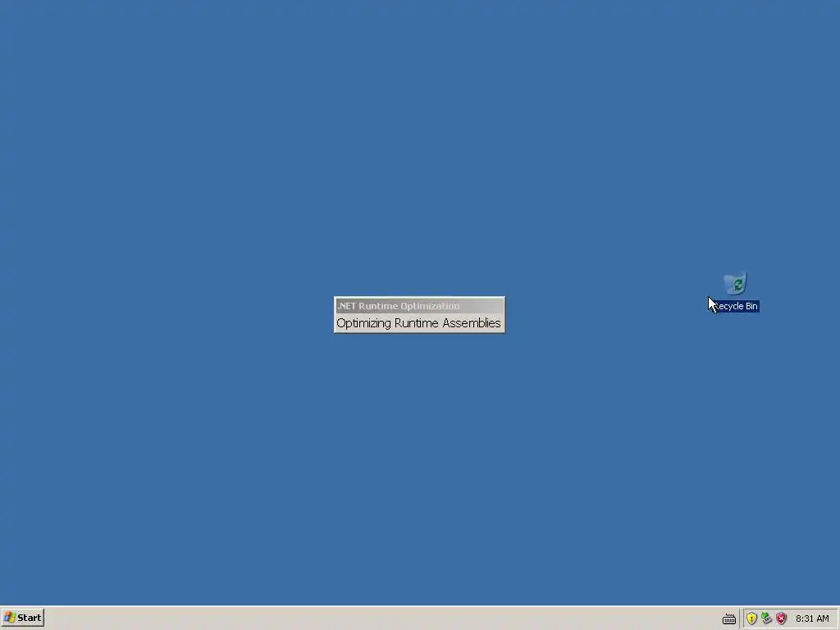The height and width of the screenshot is (630, 840).
Task: Click the on-screen keyboard tray icon
Action: pyautogui.click(x=729, y=619)
